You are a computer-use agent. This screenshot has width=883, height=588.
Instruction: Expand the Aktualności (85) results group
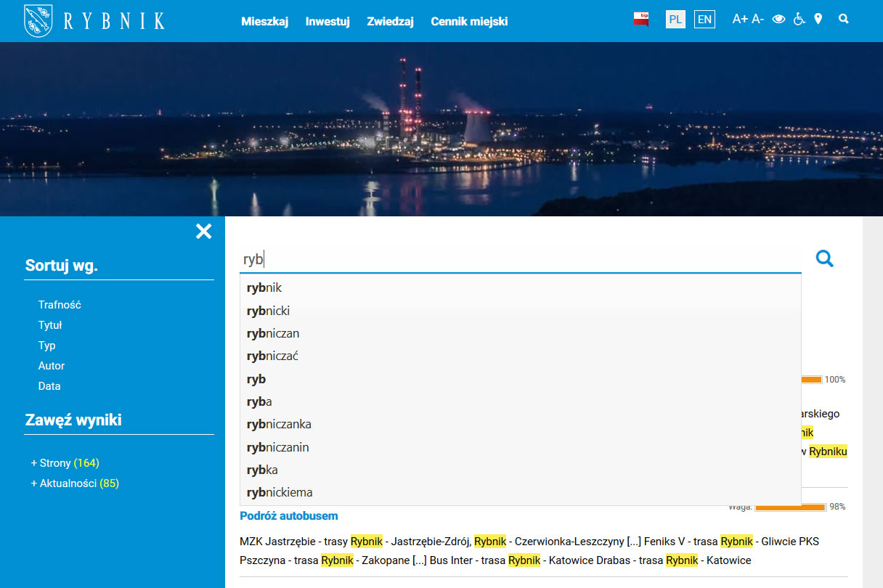pyautogui.click(x=76, y=483)
